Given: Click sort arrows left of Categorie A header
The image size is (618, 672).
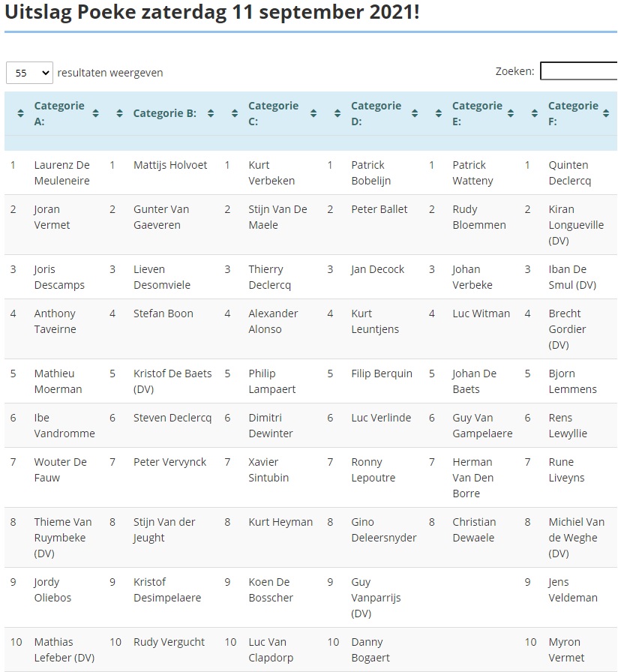Looking at the screenshot, I should tap(20, 113).
